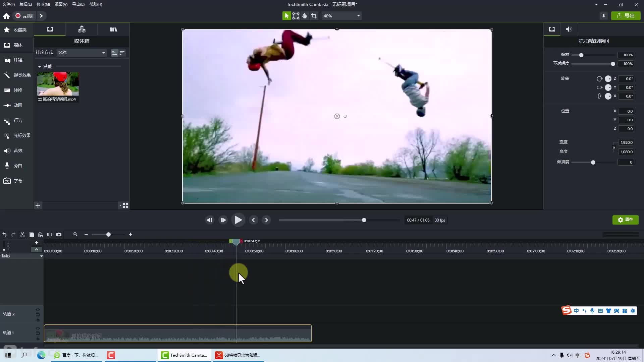Open the 光标效果 cursor effects panel

(17, 135)
